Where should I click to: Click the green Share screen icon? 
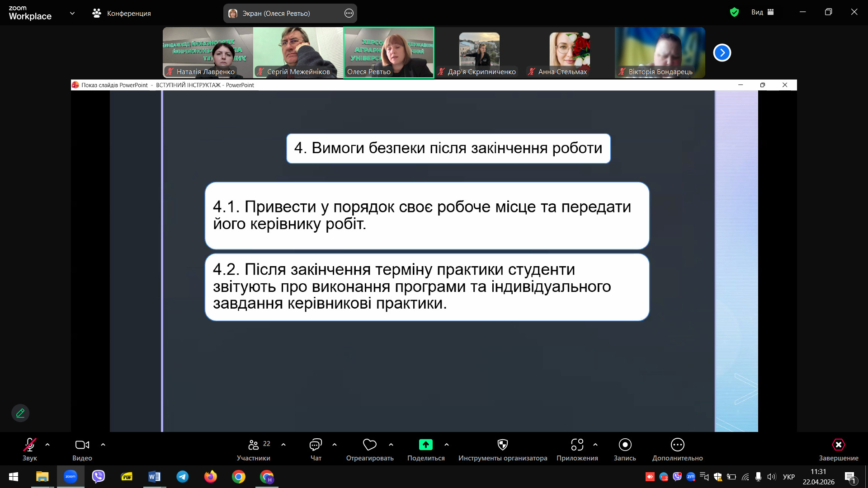pos(425,445)
